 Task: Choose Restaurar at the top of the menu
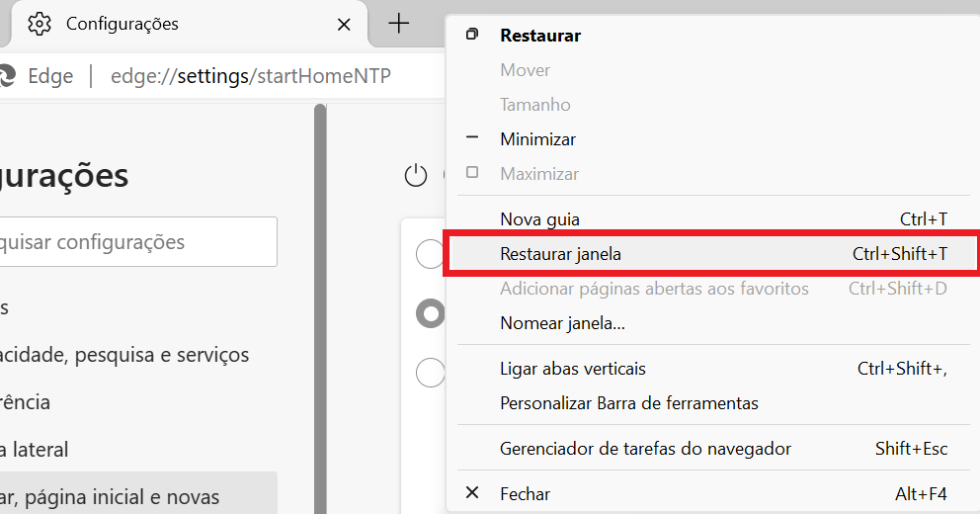(x=539, y=36)
